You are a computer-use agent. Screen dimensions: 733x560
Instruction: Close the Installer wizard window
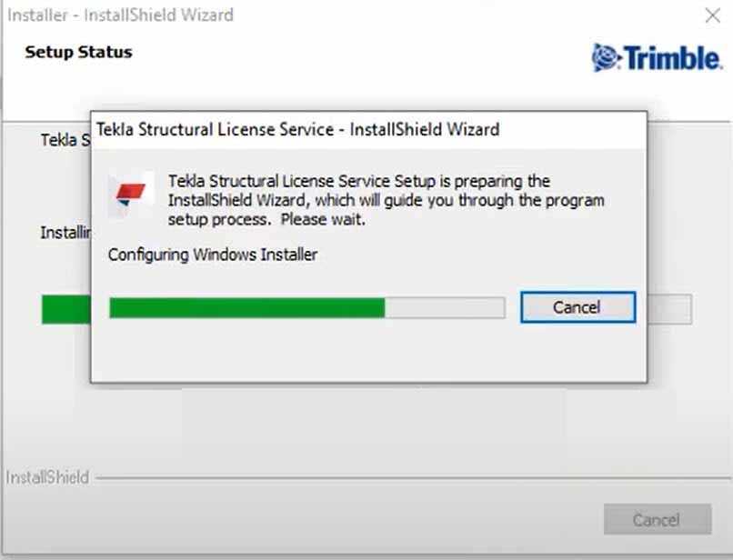tap(712, 15)
